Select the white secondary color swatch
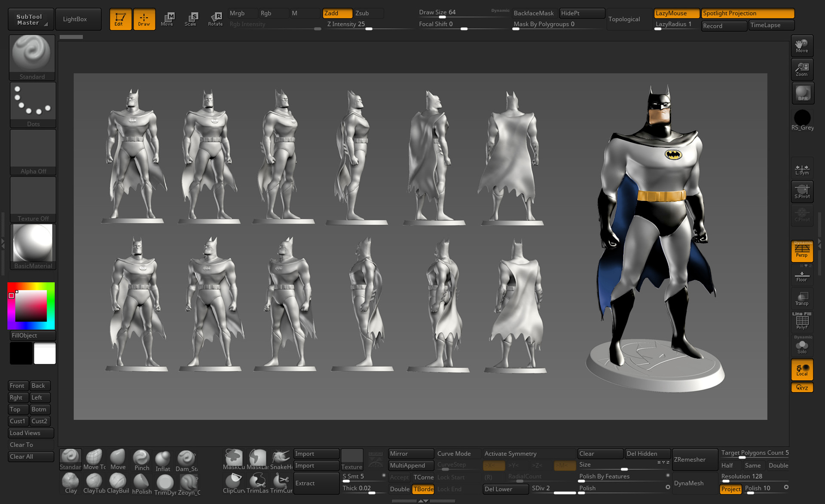Viewport: 825px width, 504px height. 45,353
